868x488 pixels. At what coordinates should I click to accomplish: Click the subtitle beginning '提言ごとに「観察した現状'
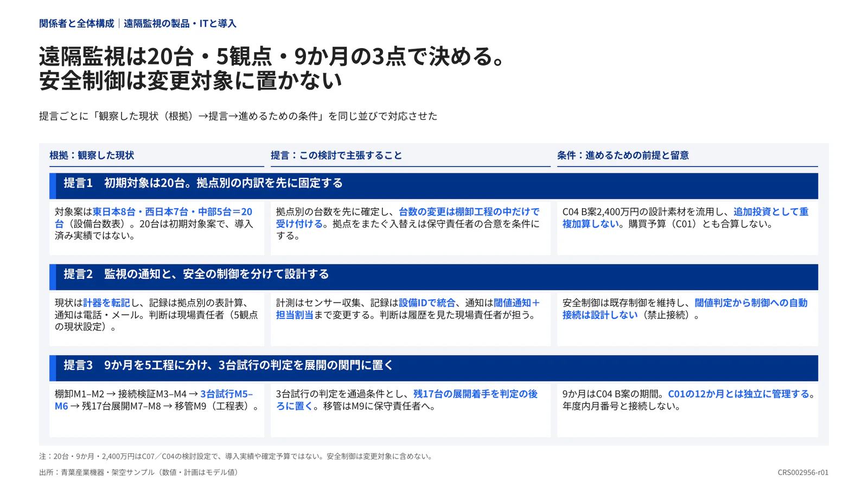[238, 116]
